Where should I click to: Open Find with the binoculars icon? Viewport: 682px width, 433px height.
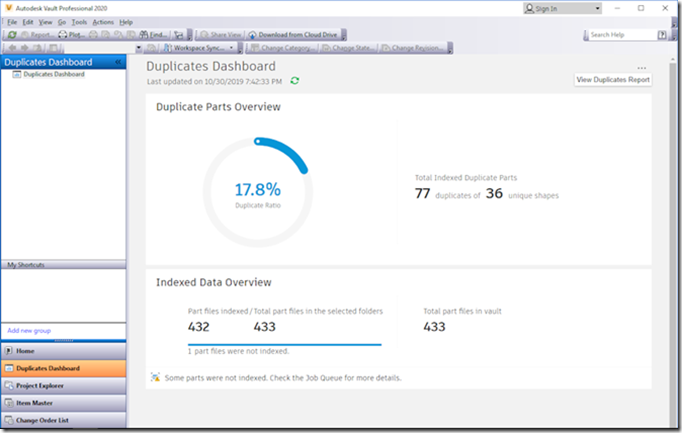[153, 35]
